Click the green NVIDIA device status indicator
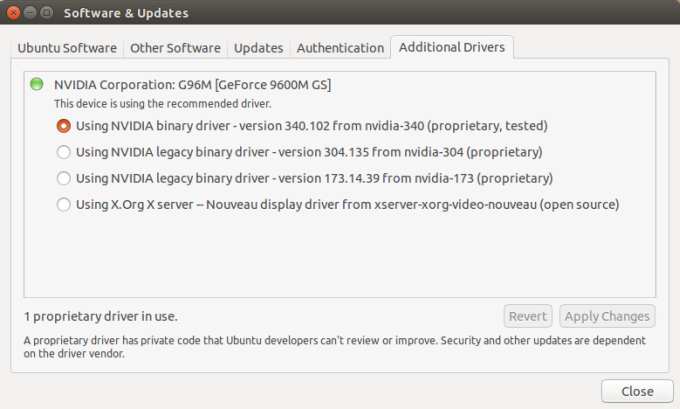 pos(37,84)
